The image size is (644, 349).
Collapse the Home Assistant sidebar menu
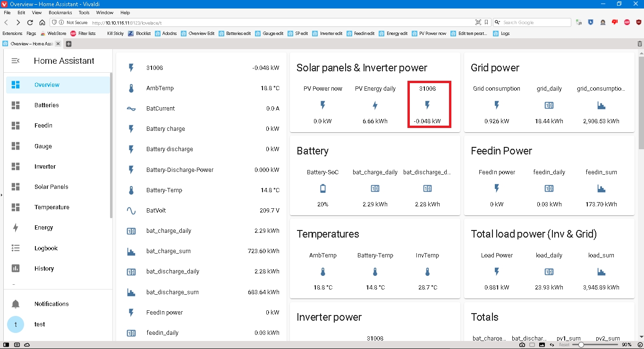16,61
